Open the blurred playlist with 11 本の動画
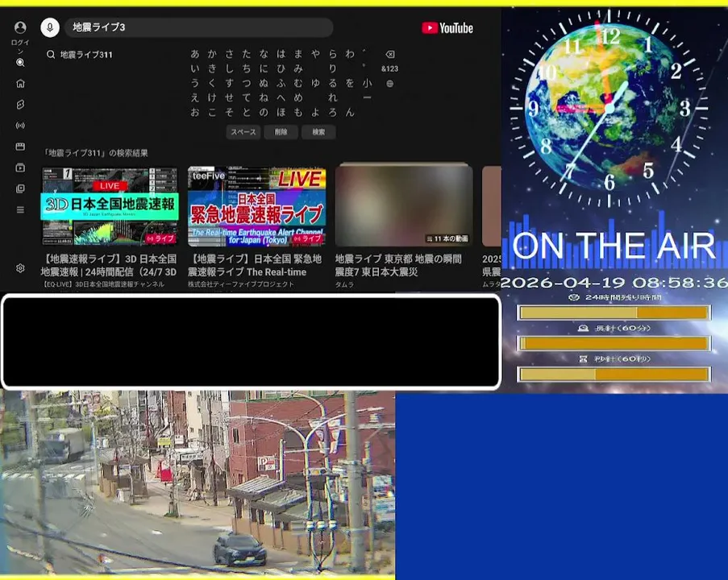Image resolution: width=728 pixels, height=580 pixels. tap(403, 205)
